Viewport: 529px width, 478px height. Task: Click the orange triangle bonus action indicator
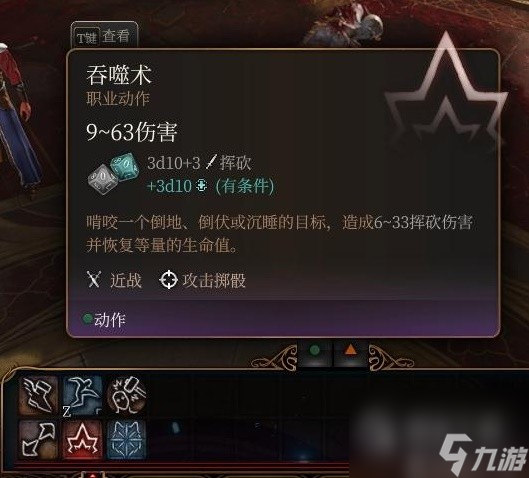tap(351, 349)
